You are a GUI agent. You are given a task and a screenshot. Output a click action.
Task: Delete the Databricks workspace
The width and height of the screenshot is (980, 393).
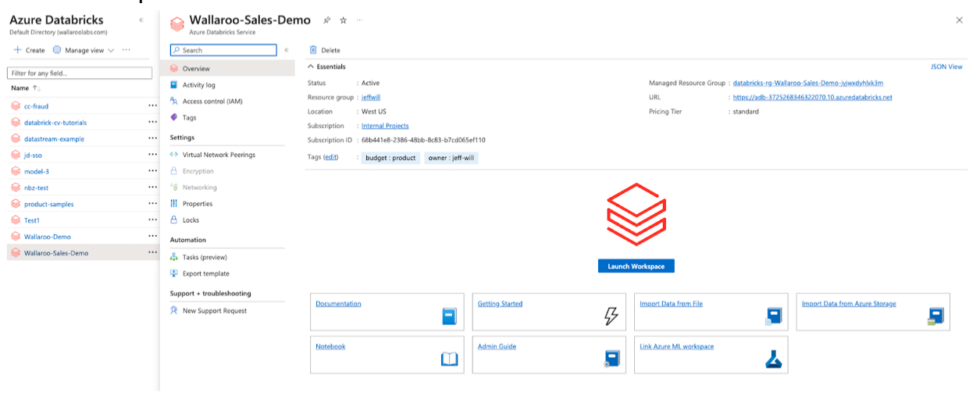(325, 50)
